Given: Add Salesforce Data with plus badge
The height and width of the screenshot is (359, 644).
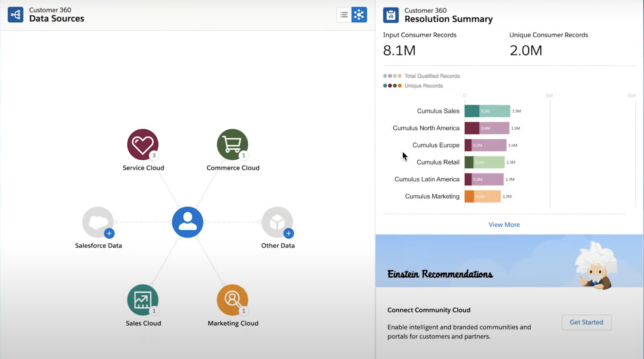Looking at the screenshot, I should (x=109, y=233).
